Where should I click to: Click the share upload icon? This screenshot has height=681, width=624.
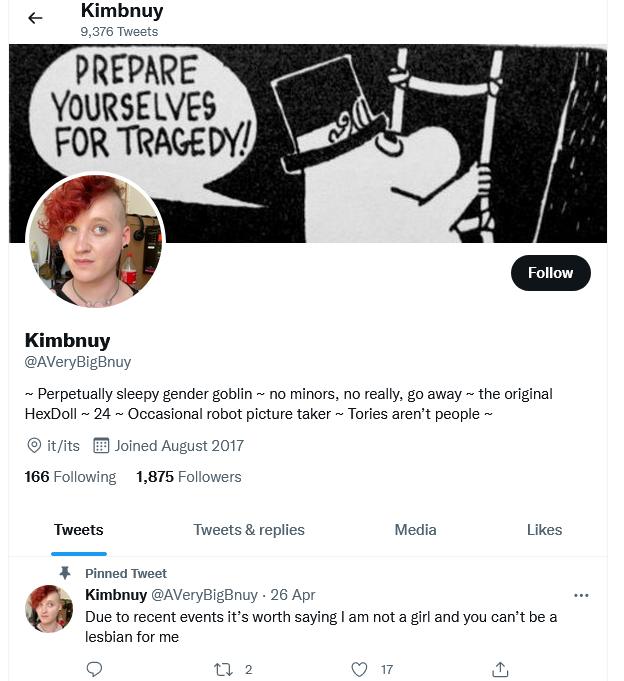[500, 669]
